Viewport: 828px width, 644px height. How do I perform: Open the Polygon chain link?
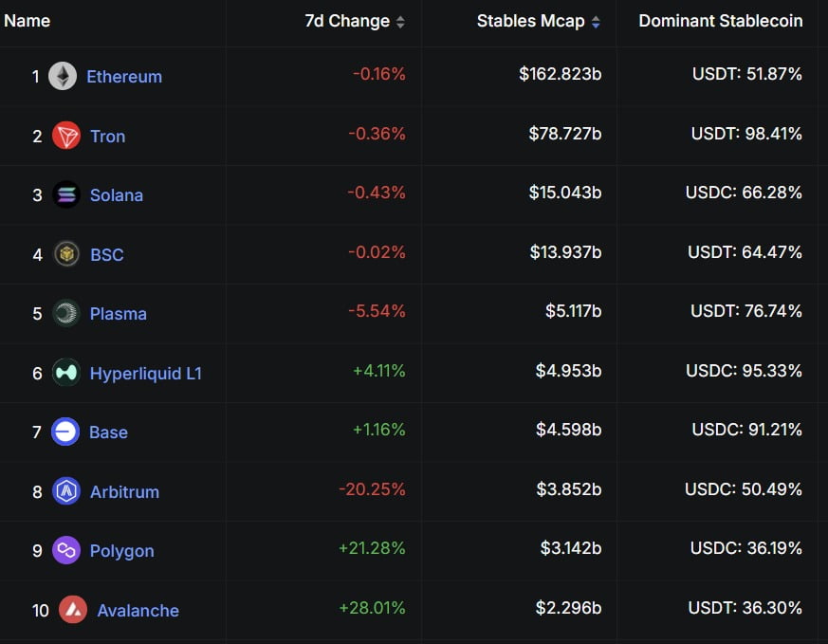(121, 550)
